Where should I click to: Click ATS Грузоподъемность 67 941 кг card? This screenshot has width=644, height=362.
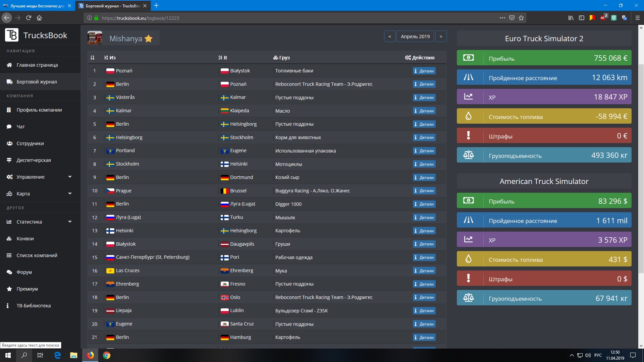544,298
